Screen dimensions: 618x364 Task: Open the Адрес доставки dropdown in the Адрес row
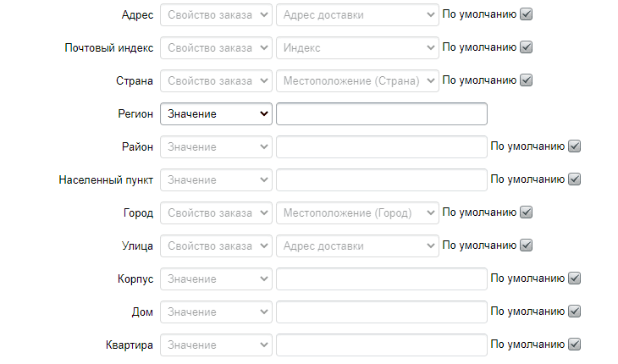(357, 15)
